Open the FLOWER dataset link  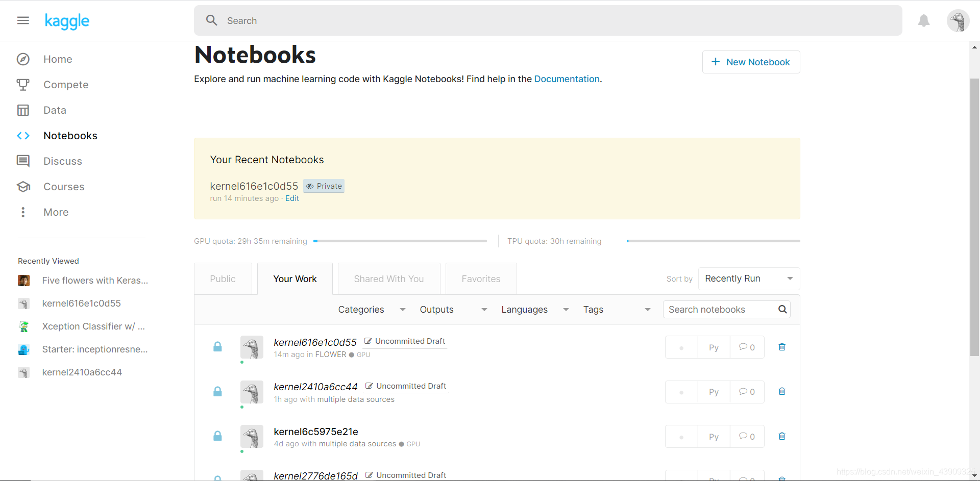(x=330, y=355)
